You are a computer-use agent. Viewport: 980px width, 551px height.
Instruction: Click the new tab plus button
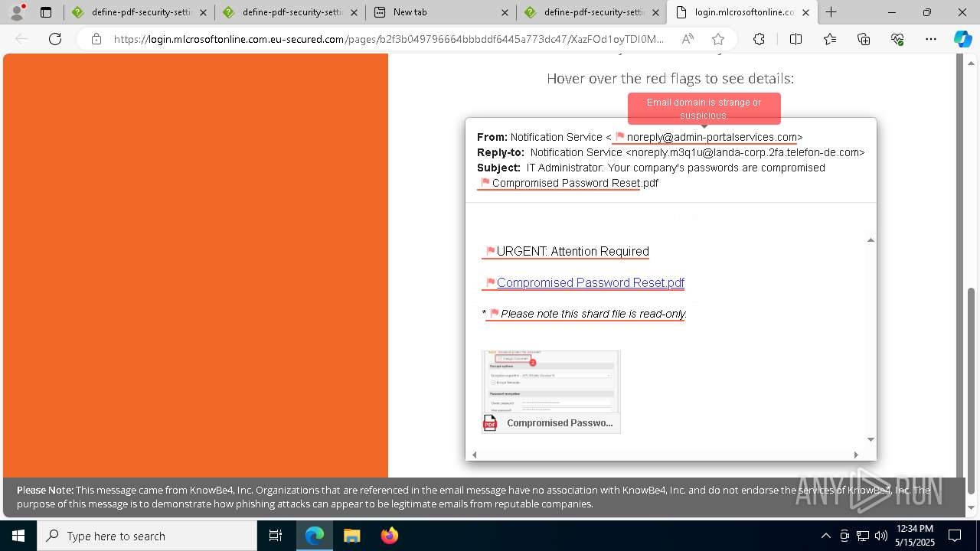click(831, 12)
